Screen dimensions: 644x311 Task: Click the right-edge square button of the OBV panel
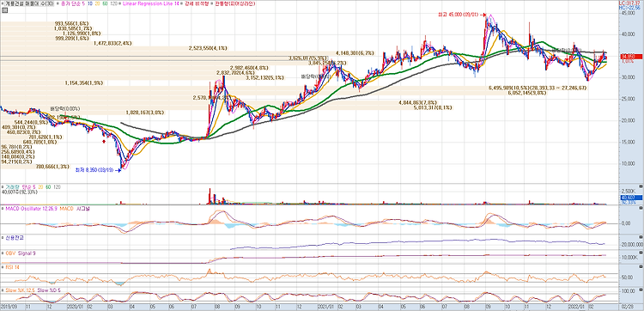tap(641, 253)
